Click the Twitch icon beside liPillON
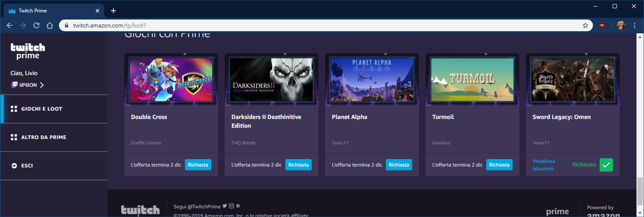Screen dimensions: 644x217 coord(15,85)
